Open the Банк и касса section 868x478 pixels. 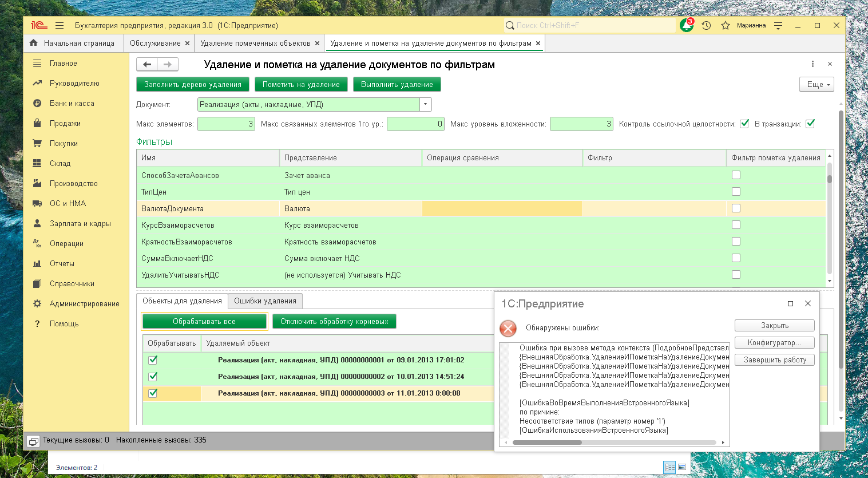pyautogui.click(x=72, y=104)
